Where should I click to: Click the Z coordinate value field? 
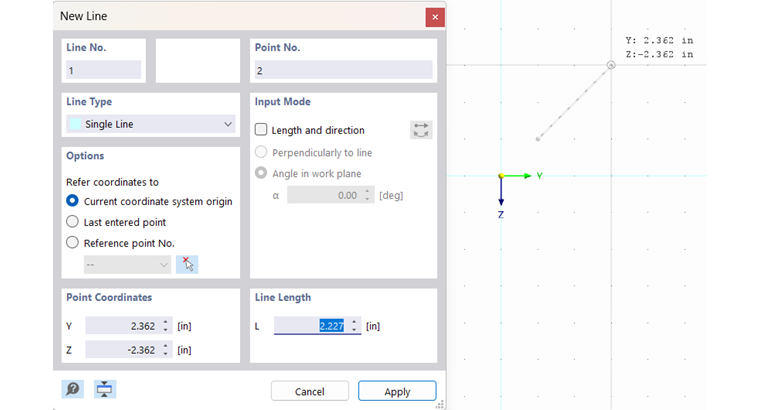(123, 349)
